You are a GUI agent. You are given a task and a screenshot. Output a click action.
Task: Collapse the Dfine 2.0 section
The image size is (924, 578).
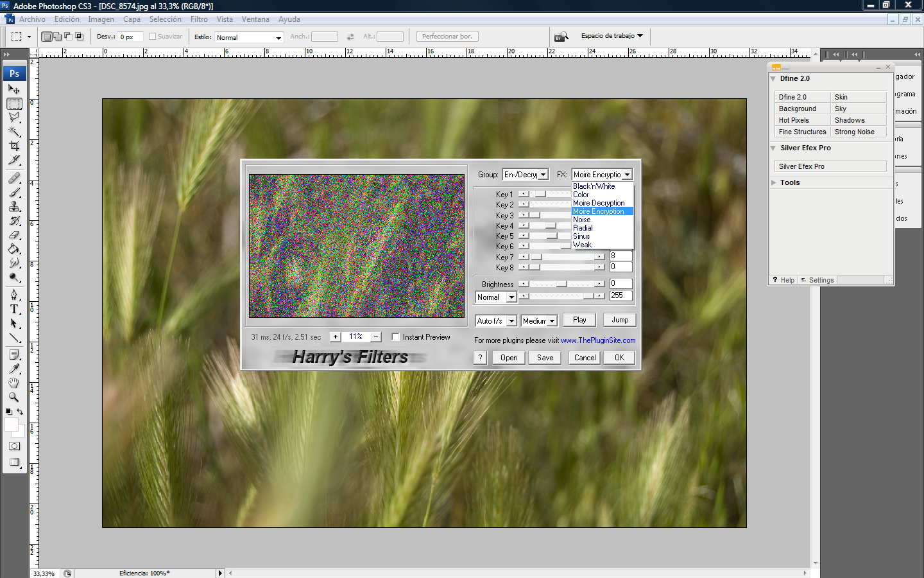pyautogui.click(x=773, y=79)
